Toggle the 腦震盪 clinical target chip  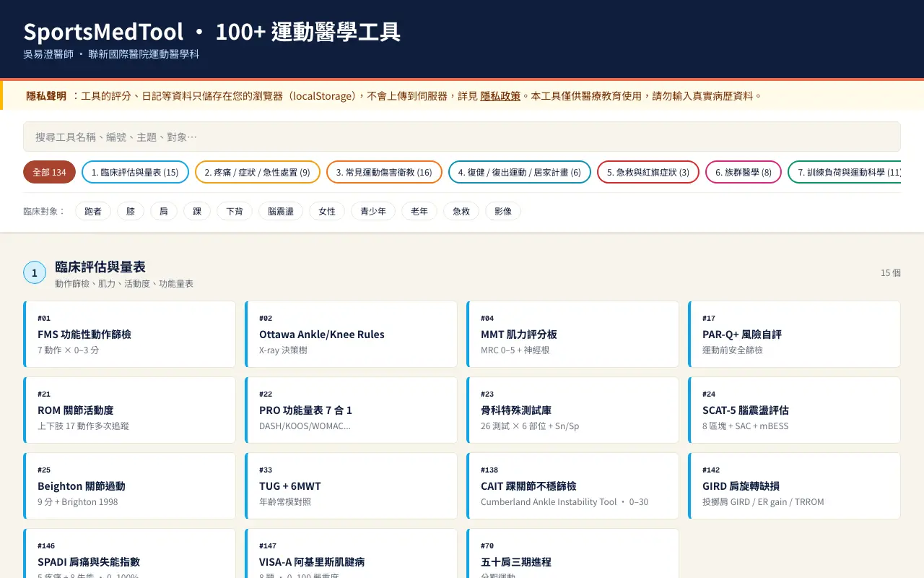[x=281, y=211]
